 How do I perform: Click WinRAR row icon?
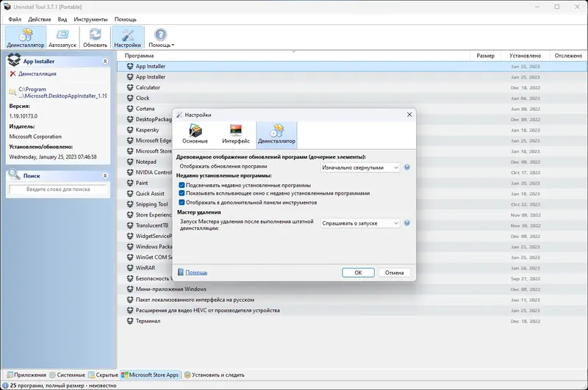(x=130, y=268)
